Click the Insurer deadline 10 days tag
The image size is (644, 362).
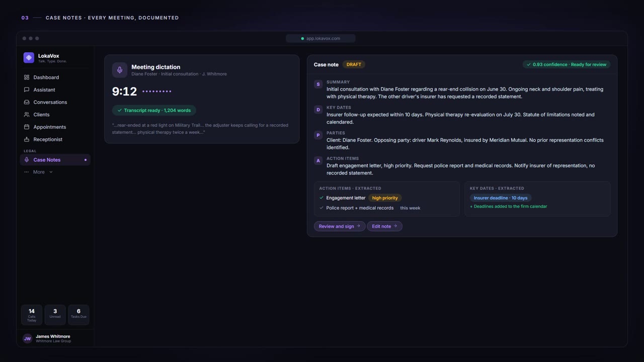point(501,198)
